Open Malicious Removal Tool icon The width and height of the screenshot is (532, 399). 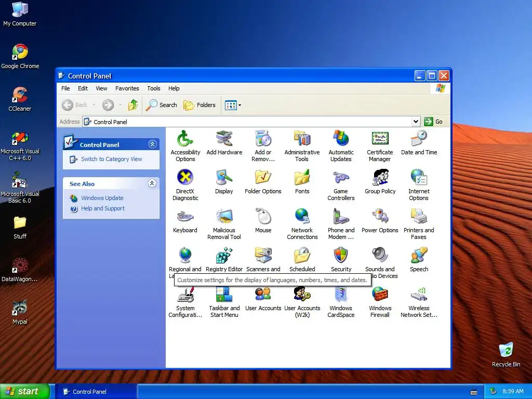tap(224, 217)
